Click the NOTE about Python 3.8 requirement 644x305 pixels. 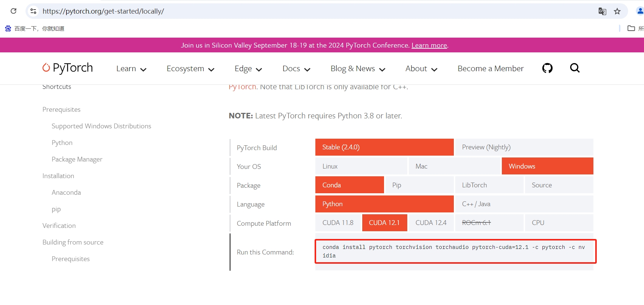[315, 116]
